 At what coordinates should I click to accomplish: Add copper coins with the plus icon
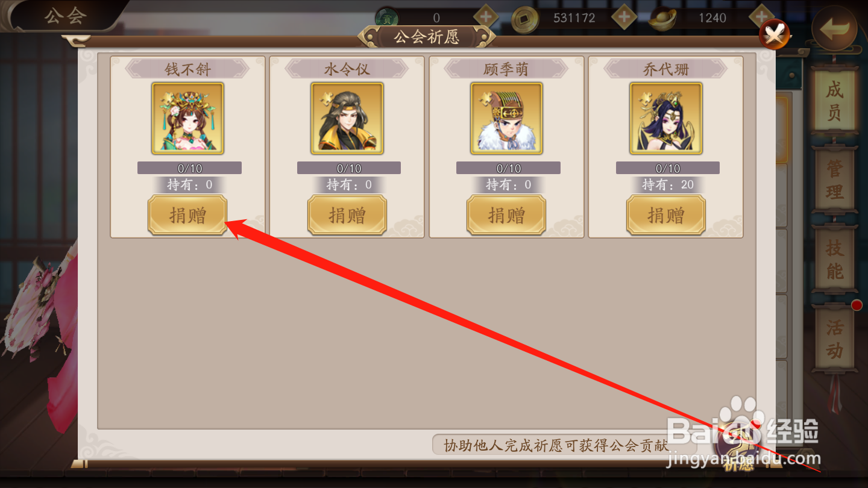point(623,17)
